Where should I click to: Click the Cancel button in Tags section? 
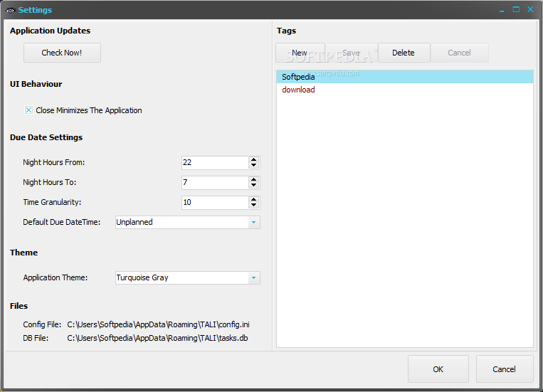coord(460,53)
